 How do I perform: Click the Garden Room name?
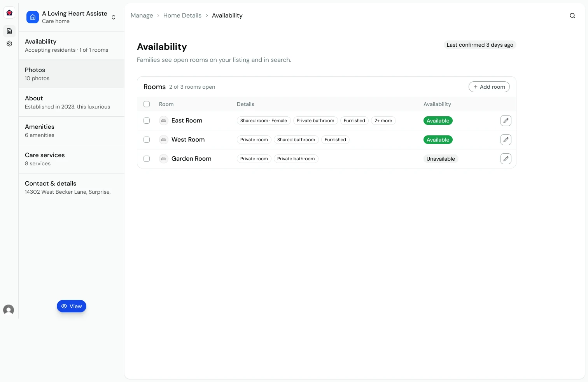click(x=191, y=159)
